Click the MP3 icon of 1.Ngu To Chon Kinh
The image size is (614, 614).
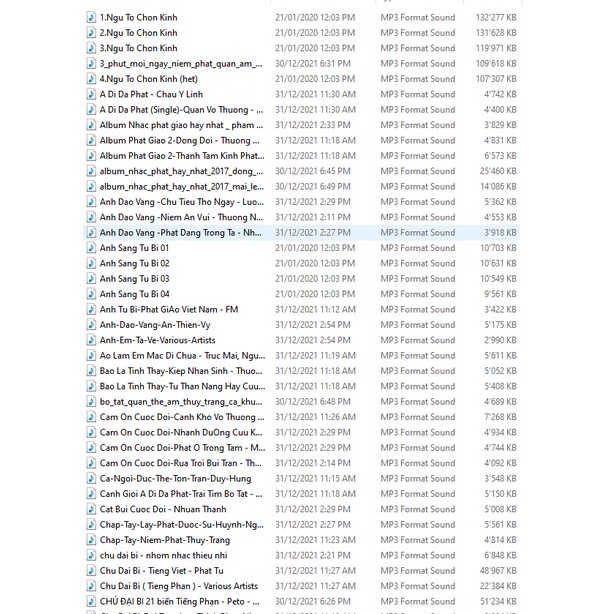coord(91,18)
